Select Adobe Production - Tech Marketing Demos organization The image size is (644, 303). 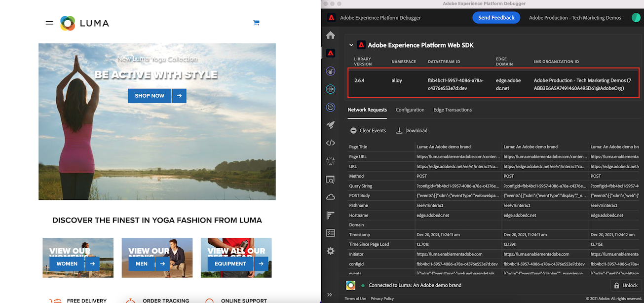pyautogui.click(x=575, y=18)
